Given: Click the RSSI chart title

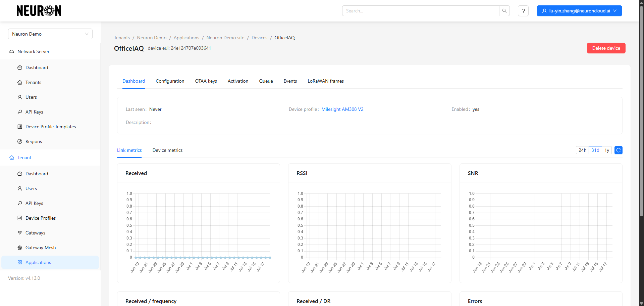Looking at the screenshot, I should click(x=302, y=173).
